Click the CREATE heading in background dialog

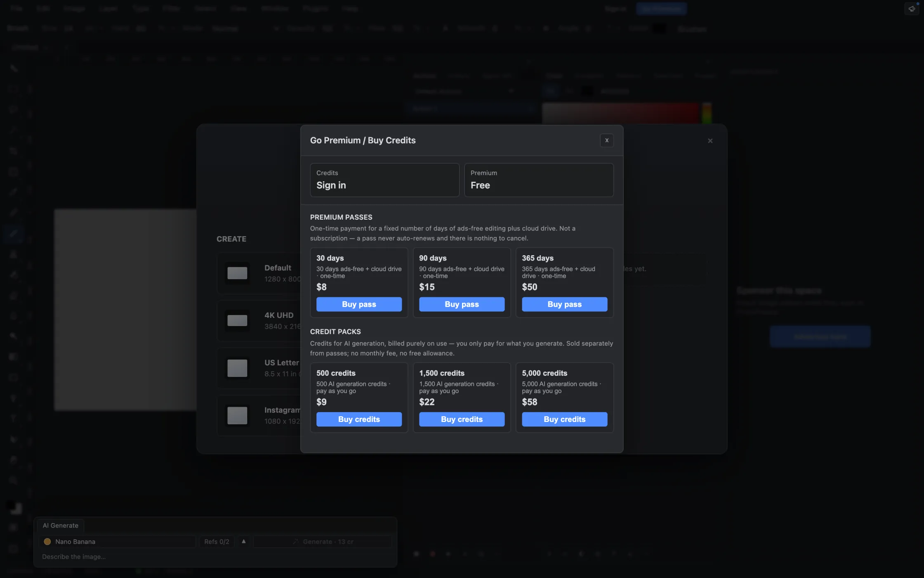click(231, 239)
